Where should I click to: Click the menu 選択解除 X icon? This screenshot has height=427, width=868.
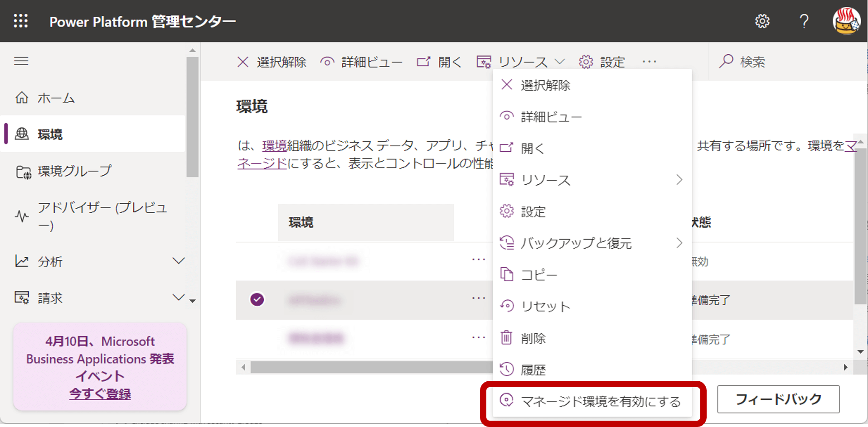(x=507, y=85)
